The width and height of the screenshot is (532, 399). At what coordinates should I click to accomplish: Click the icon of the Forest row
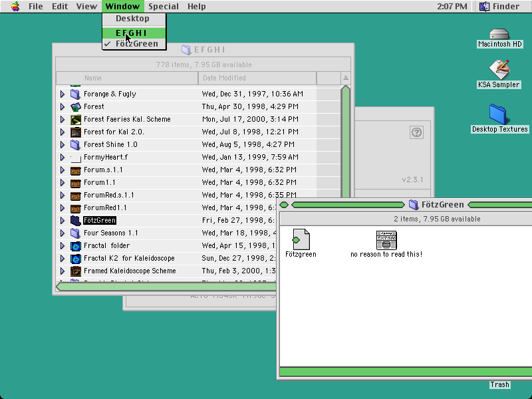75,106
